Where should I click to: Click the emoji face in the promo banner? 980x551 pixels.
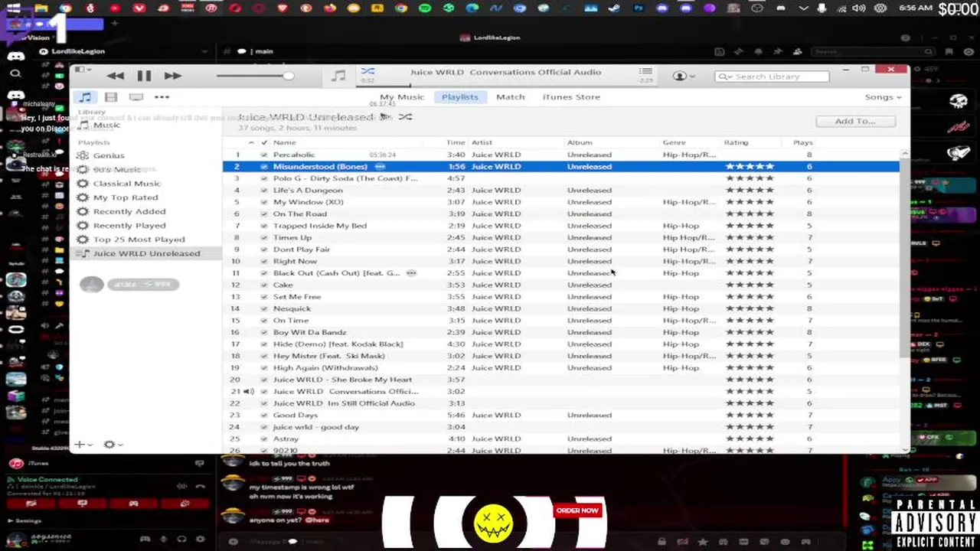click(492, 524)
